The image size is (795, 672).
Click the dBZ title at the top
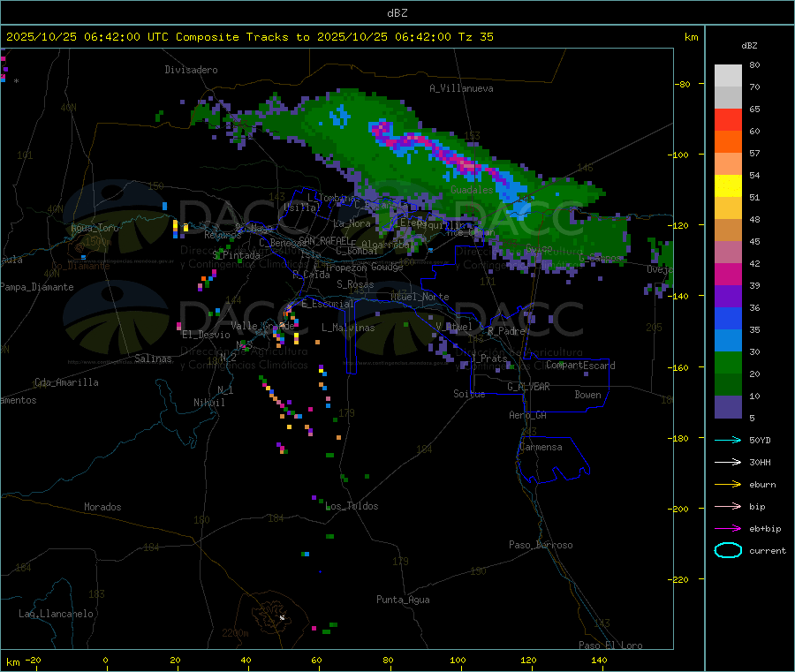click(397, 13)
